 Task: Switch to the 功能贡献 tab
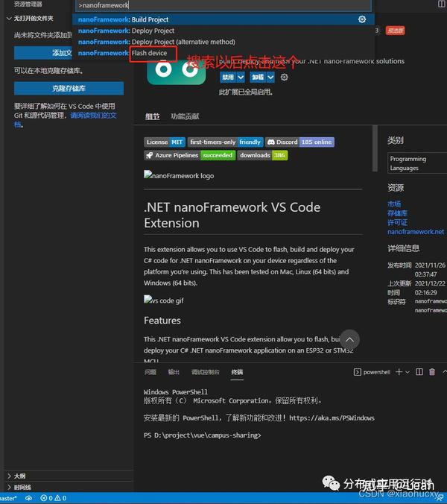click(185, 116)
